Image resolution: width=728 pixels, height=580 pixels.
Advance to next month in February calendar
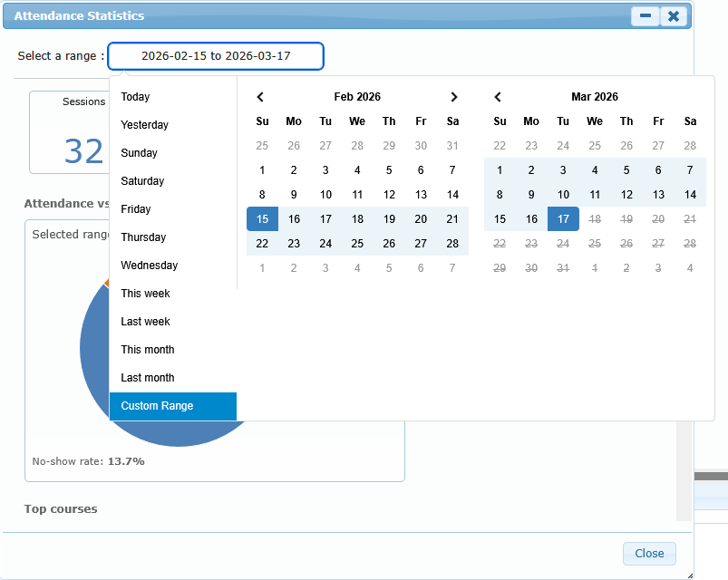coord(454,97)
